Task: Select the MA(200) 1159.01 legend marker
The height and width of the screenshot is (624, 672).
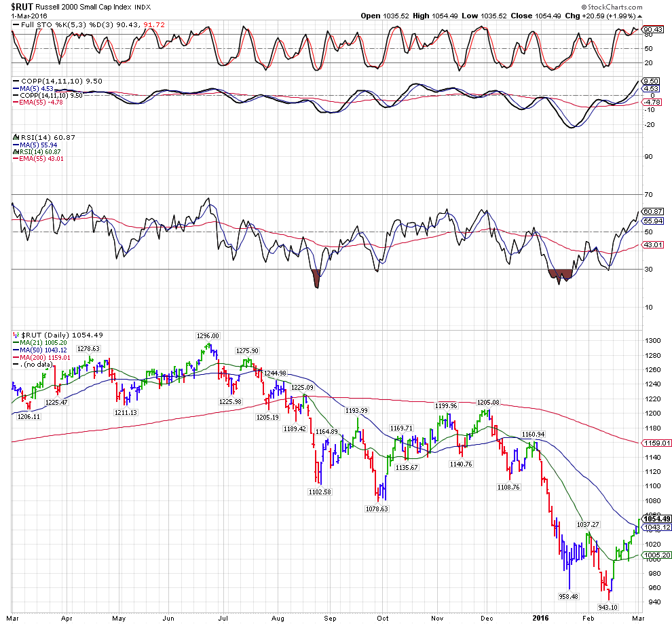Action: coord(16,358)
